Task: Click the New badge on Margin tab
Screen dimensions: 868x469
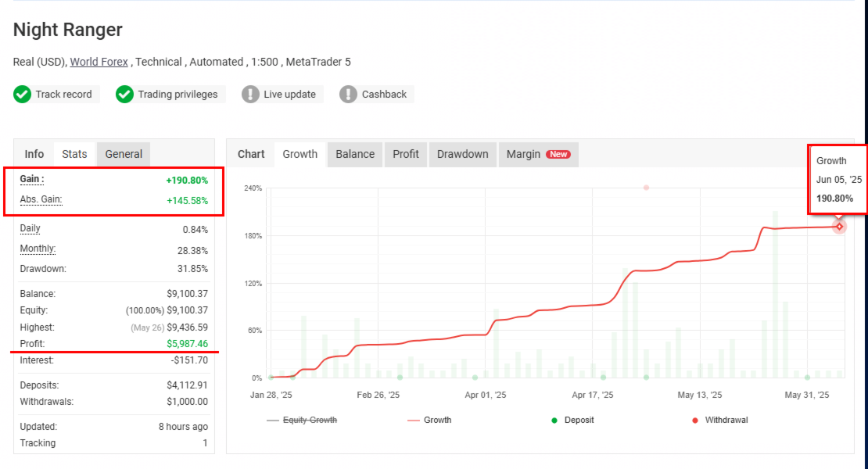Action: pyautogui.click(x=558, y=154)
